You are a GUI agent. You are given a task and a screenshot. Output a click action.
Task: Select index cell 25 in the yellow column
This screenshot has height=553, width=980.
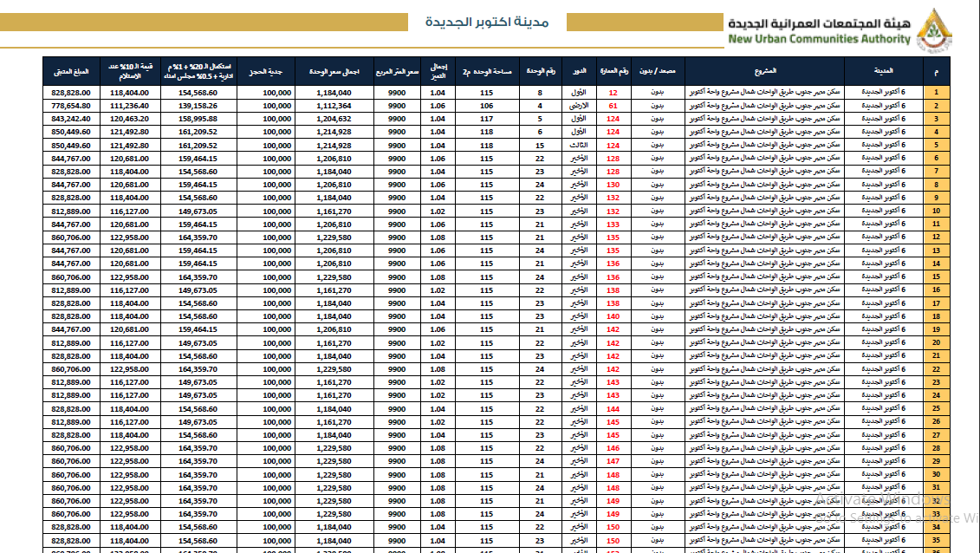click(937, 408)
